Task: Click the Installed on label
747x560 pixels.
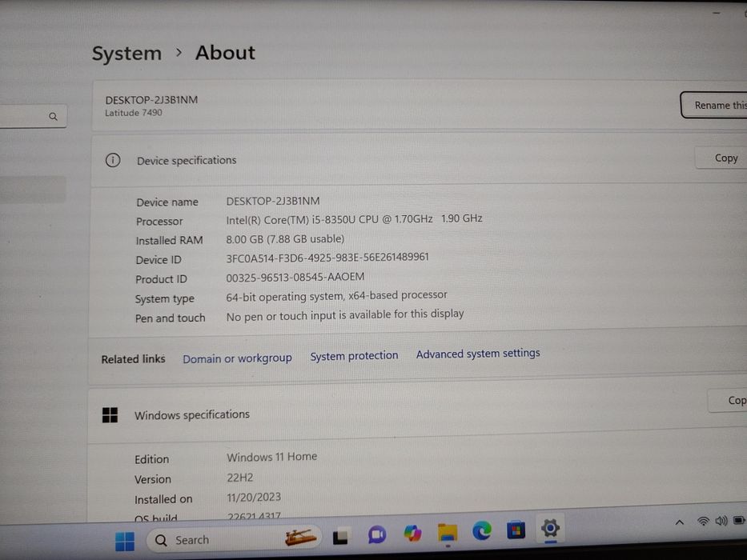Action: click(x=163, y=499)
